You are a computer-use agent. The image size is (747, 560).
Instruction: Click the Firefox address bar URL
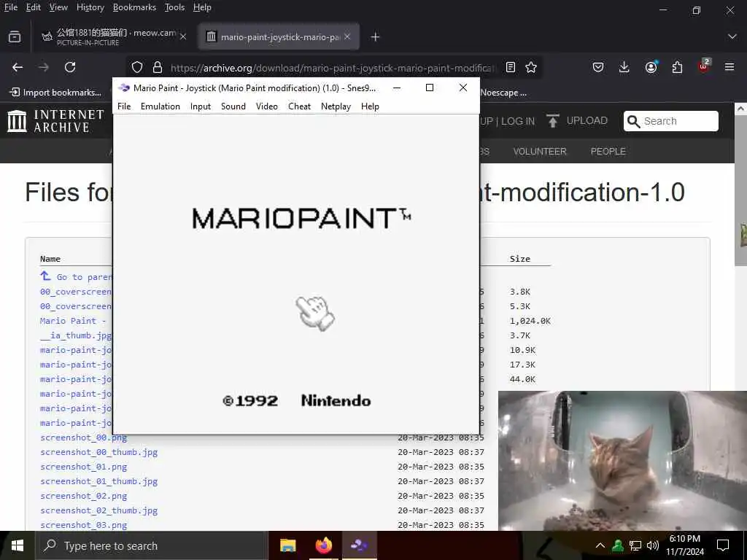point(332,68)
